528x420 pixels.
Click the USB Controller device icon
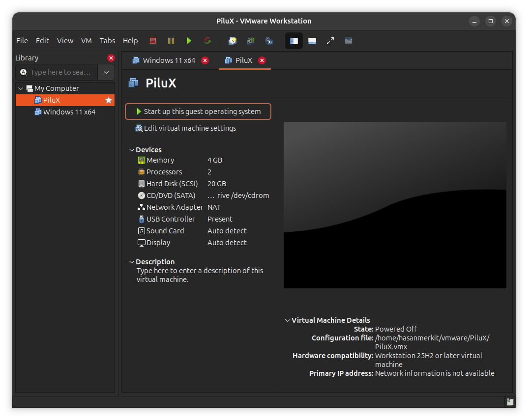(142, 219)
